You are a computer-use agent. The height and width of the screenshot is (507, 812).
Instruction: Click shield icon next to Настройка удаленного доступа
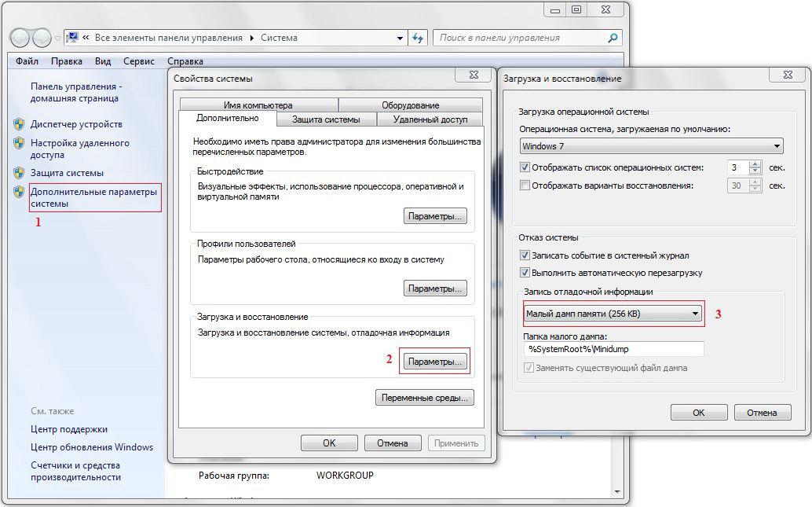pyautogui.click(x=19, y=144)
